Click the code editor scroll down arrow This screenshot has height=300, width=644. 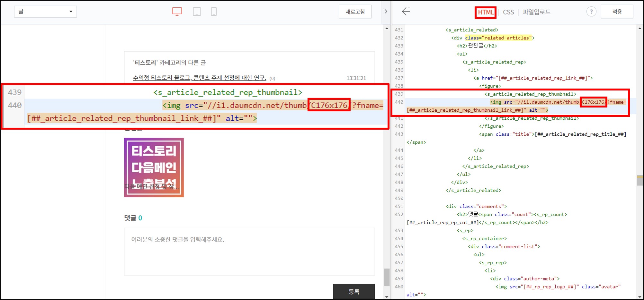coord(640,297)
